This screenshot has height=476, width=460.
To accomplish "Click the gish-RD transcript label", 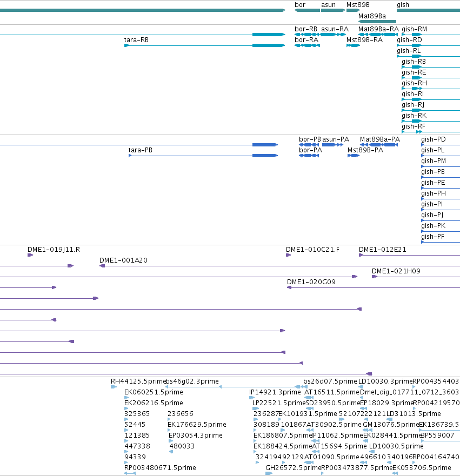I will pyautogui.click(x=409, y=40).
